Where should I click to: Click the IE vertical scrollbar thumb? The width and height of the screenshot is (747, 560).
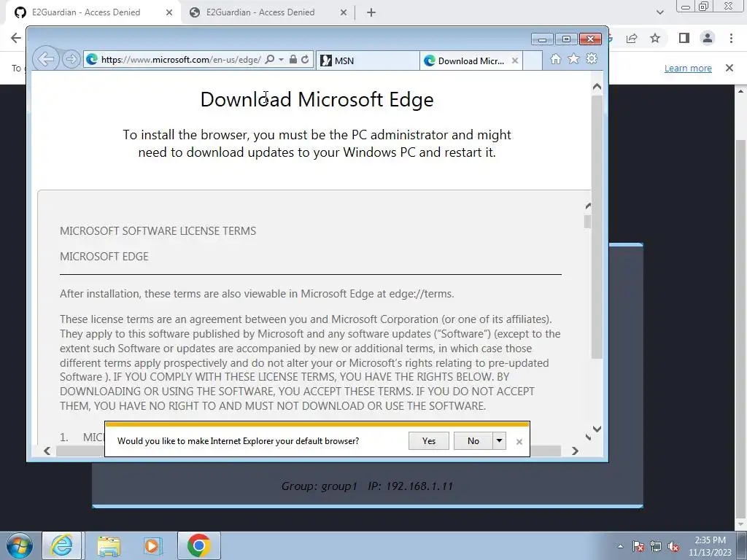[x=597, y=227]
